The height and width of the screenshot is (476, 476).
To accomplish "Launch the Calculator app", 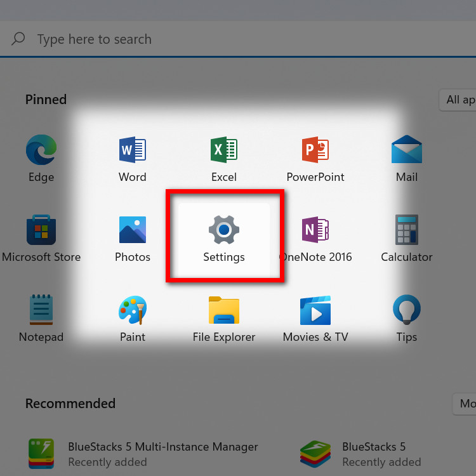I will [x=406, y=239].
